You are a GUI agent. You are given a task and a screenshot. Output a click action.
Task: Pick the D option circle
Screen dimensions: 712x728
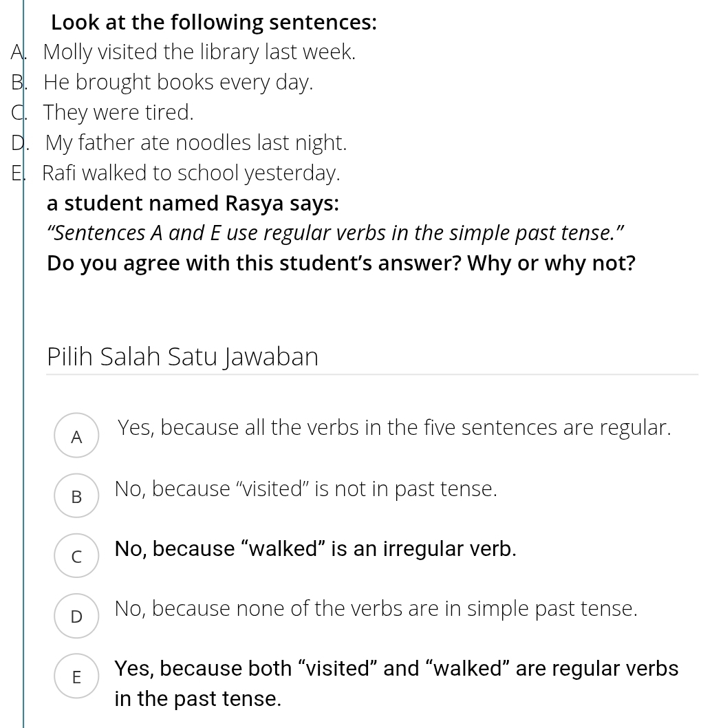(76, 616)
